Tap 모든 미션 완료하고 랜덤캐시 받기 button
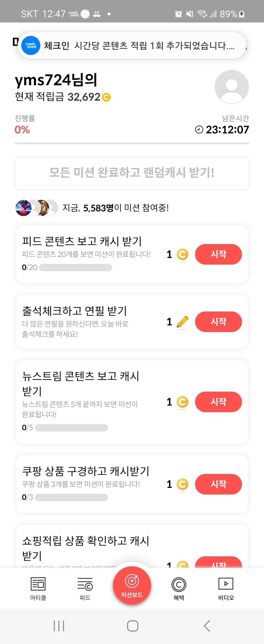This screenshot has width=264, height=644. [x=132, y=173]
